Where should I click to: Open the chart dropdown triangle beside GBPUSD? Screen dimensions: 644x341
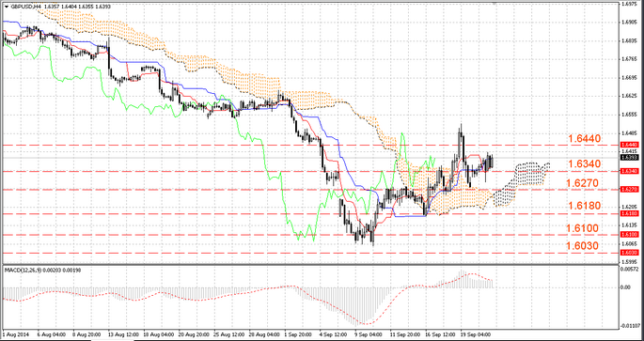6,7
